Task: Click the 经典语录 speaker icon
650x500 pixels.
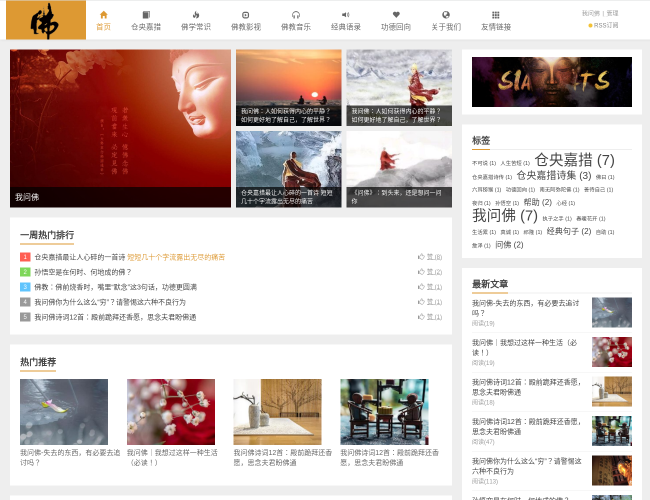Action: [x=346, y=15]
